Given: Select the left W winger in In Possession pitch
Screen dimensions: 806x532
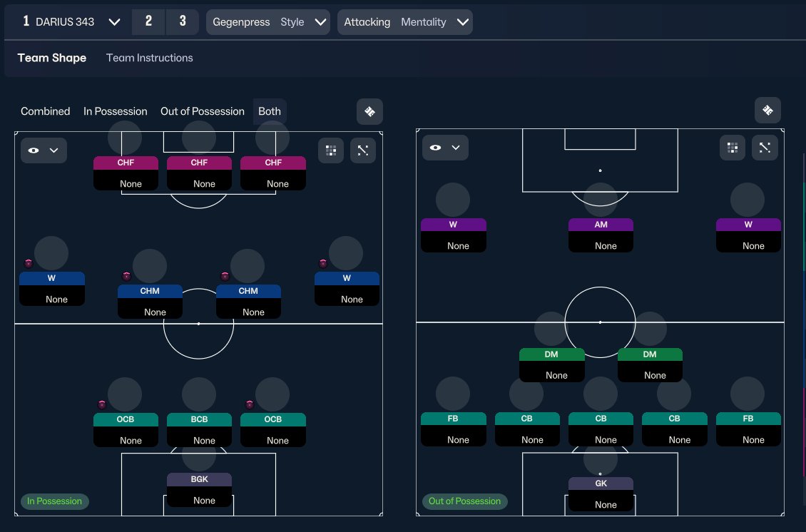Looking at the screenshot, I should pyautogui.click(x=52, y=289).
